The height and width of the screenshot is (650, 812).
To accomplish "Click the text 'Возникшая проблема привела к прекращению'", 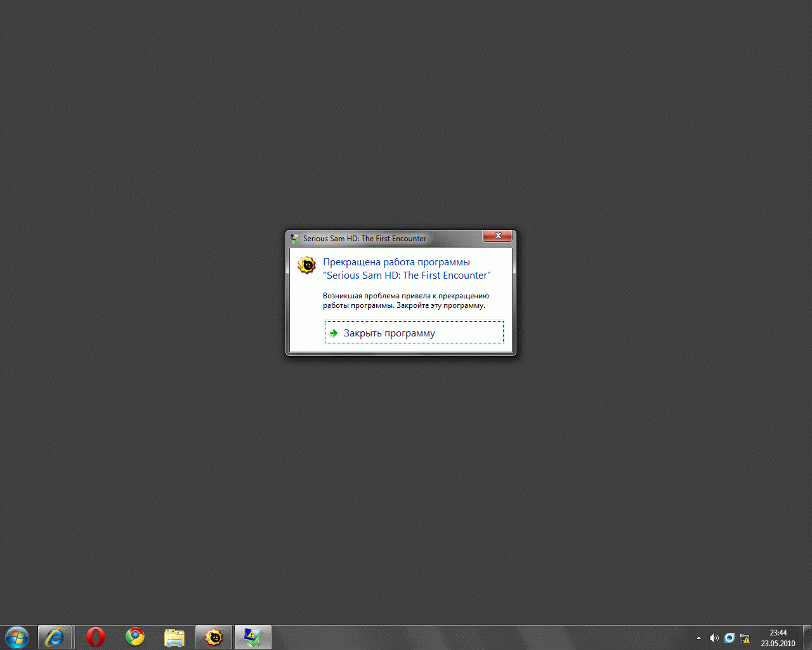I will [406, 296].
